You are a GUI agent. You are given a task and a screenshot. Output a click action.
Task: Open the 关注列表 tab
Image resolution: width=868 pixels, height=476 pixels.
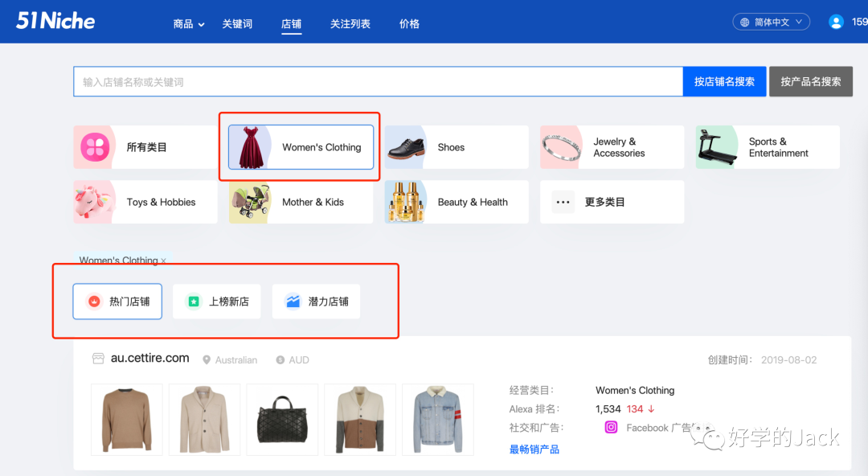pyautogui.click(x=350, y=24)
